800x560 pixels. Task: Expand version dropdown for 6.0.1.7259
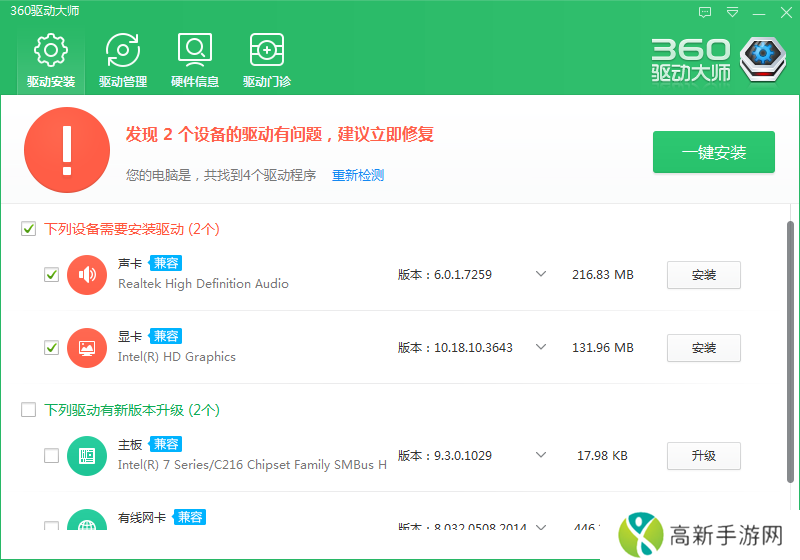541,274
